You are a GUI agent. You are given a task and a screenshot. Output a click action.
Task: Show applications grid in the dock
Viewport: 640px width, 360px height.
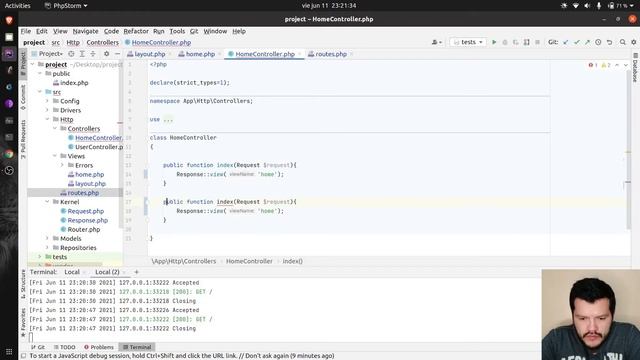pyautogui.click(x=9, y=351)
